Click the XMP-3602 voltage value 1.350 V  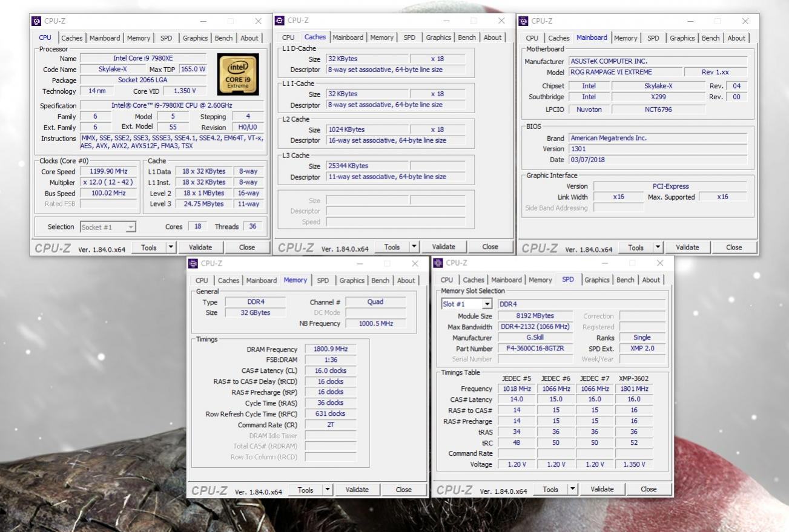click(x=633, y=464)
